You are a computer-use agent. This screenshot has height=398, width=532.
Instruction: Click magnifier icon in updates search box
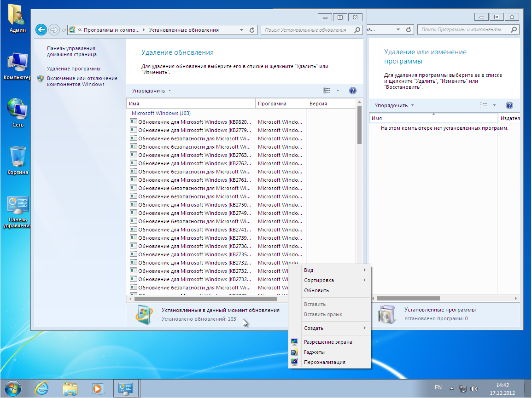[357, 30]
